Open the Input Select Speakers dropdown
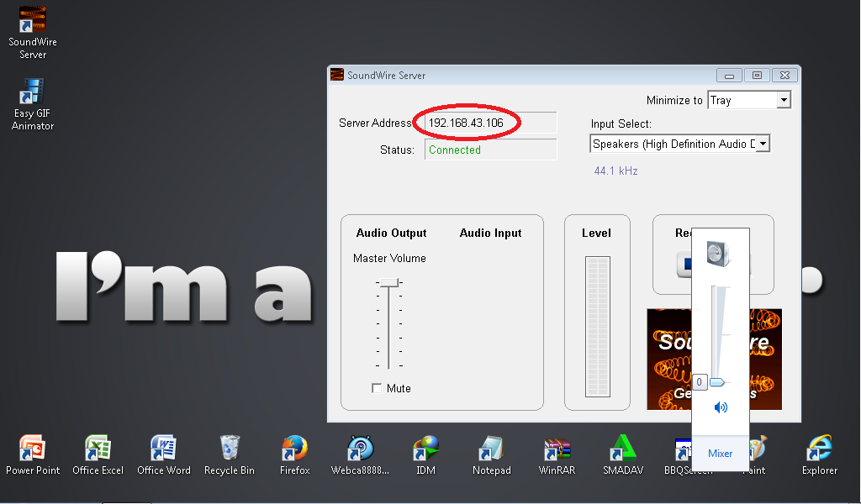The height and width of the screenshot is (504, 861). click(x=763, y=144)
